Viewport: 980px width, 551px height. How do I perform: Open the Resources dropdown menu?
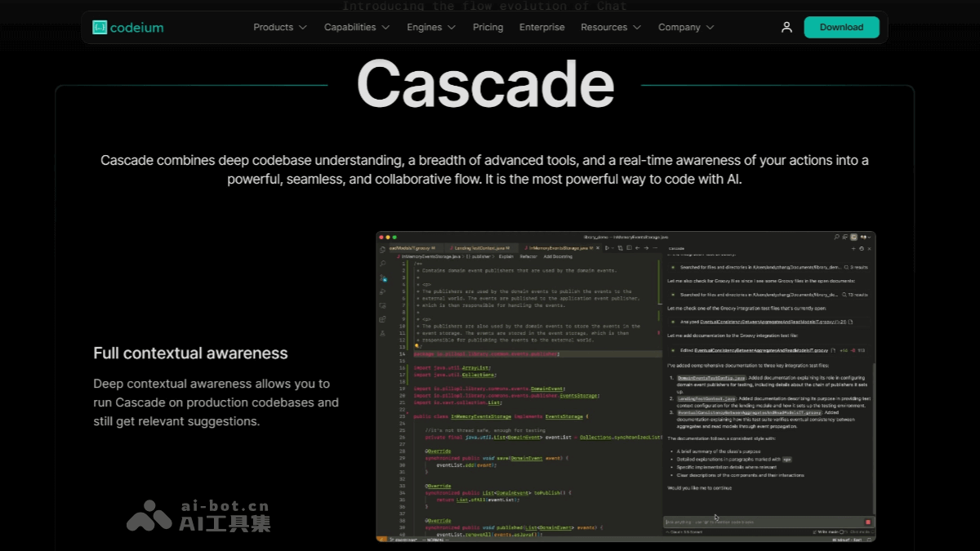(610, 27)
